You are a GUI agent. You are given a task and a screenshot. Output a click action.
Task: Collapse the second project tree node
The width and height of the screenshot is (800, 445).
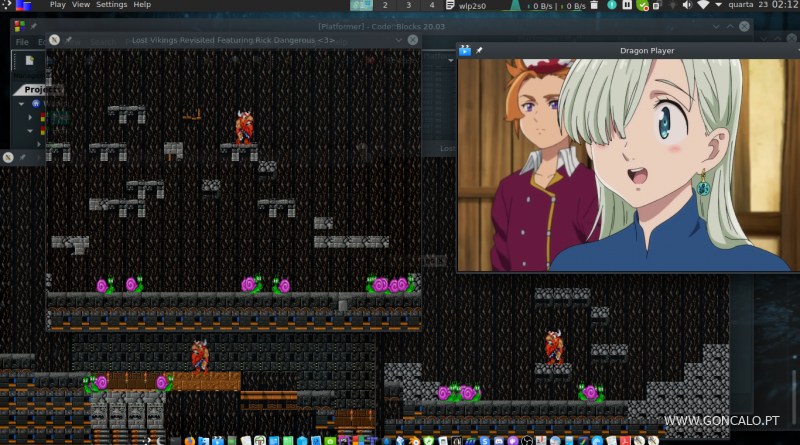click(30, 130)
